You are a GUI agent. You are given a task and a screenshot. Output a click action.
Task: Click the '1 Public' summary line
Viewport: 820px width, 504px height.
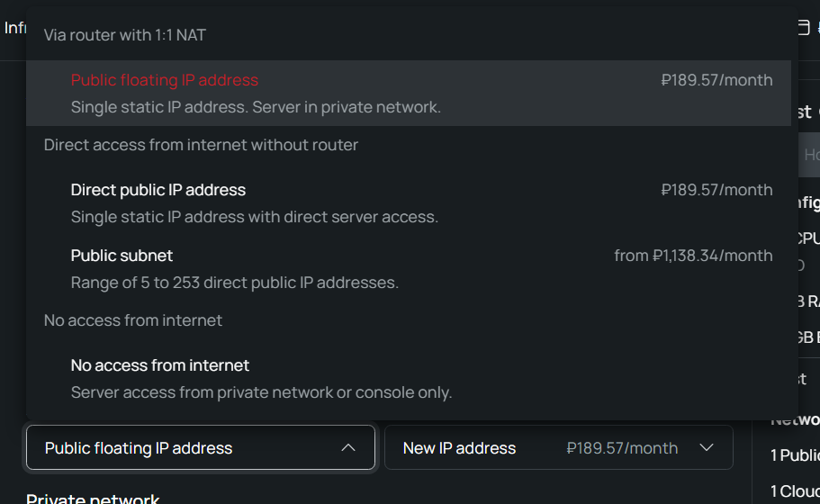coord(795,455)
